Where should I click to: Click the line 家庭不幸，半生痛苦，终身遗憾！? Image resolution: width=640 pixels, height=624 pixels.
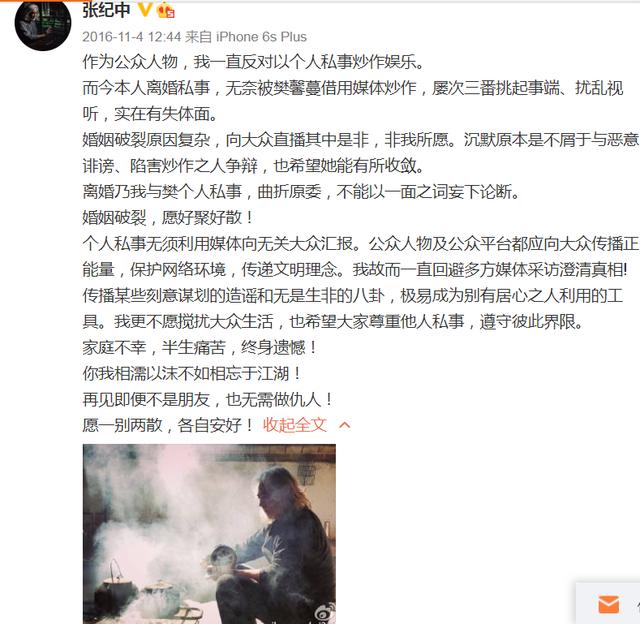(x=200, y=347)
